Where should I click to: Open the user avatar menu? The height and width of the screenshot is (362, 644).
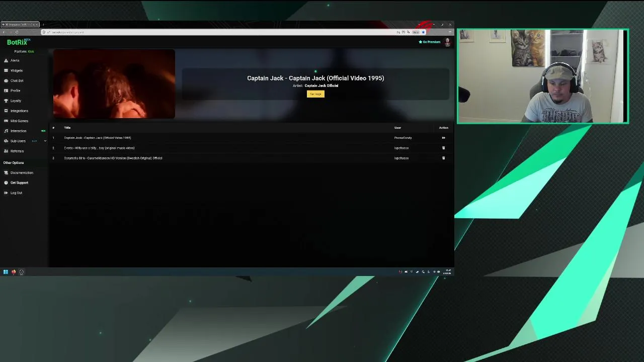pos(447,42)
